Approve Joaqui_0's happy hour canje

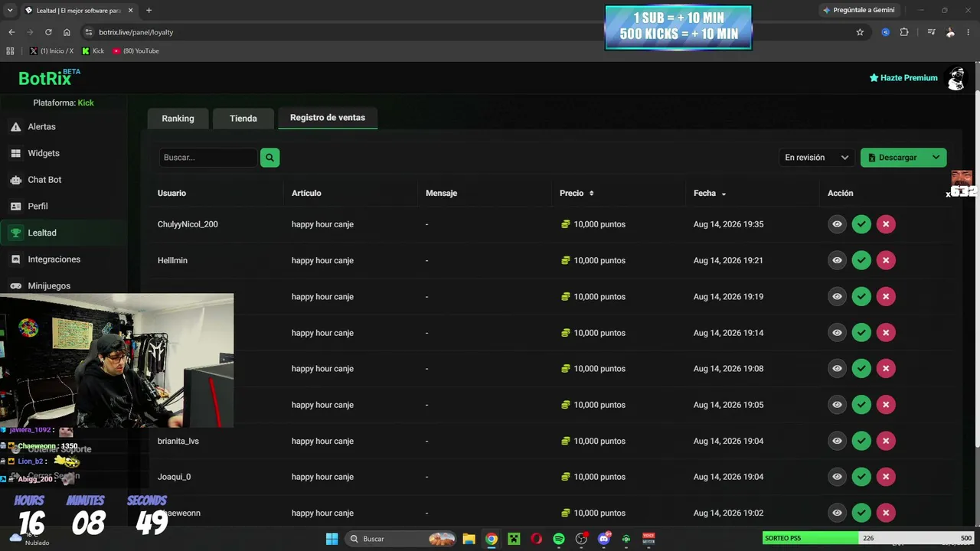click(861, 477)
